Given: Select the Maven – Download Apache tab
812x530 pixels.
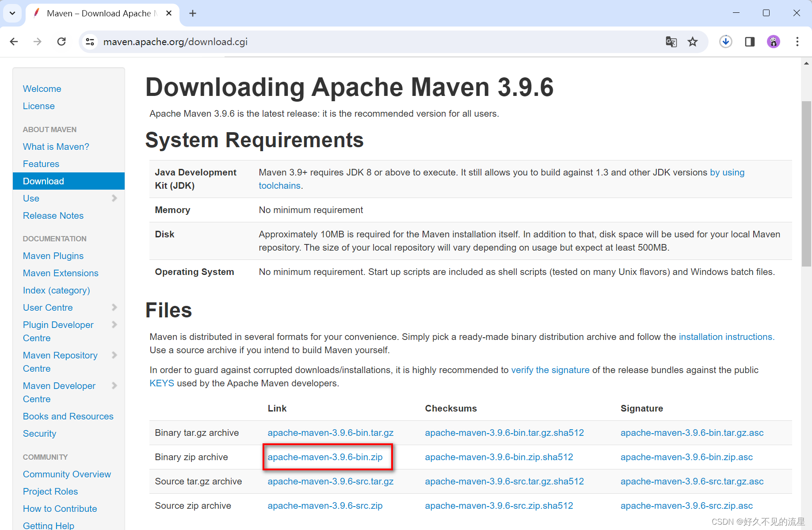Looking at the screenshot, I should click(x=103, y=14).
